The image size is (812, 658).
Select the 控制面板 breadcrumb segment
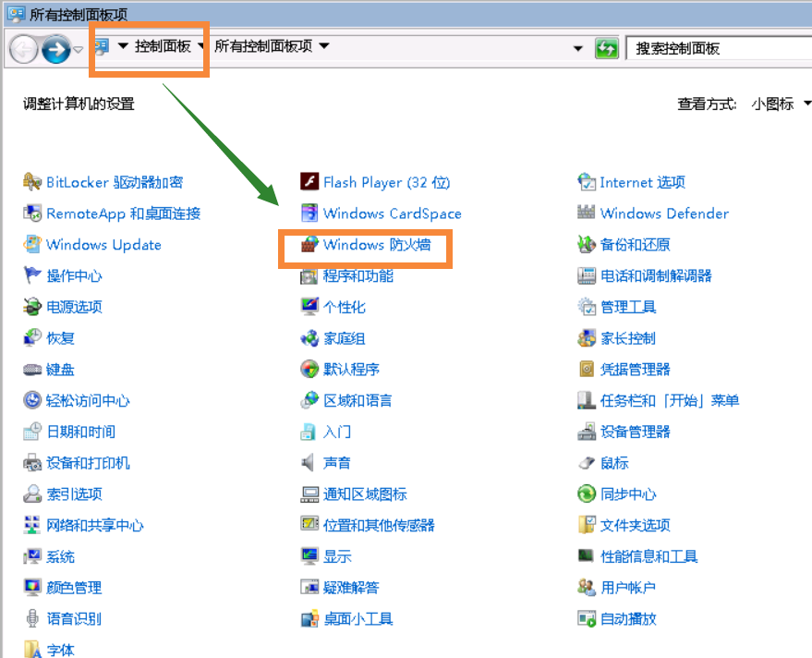(x=163, y=46)
